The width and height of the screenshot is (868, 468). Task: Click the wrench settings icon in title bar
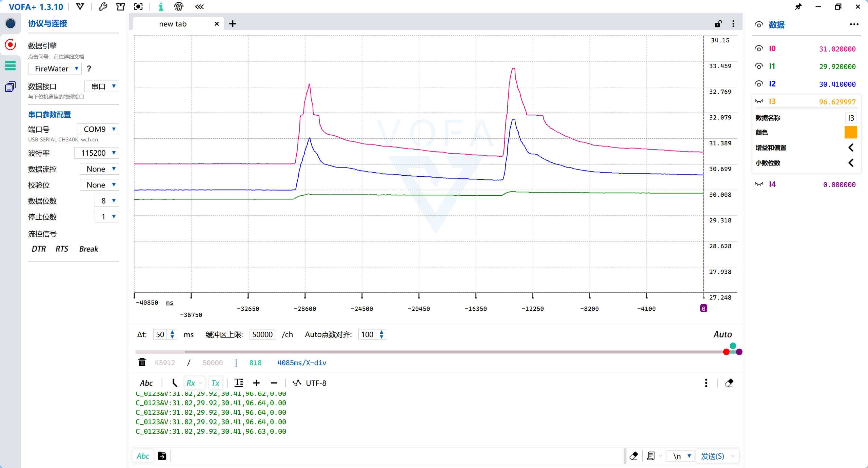103,7
